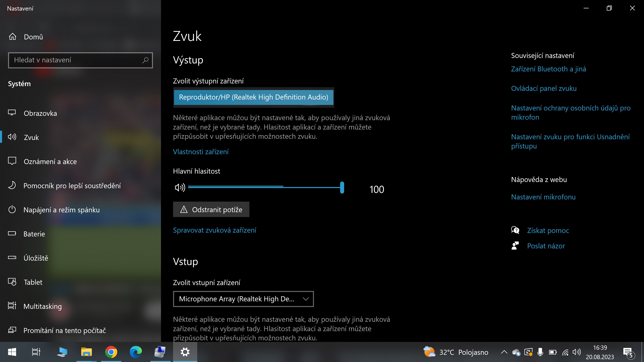
Task: Open Ovládací panel zvuku link
Action: tap(544, 88)
